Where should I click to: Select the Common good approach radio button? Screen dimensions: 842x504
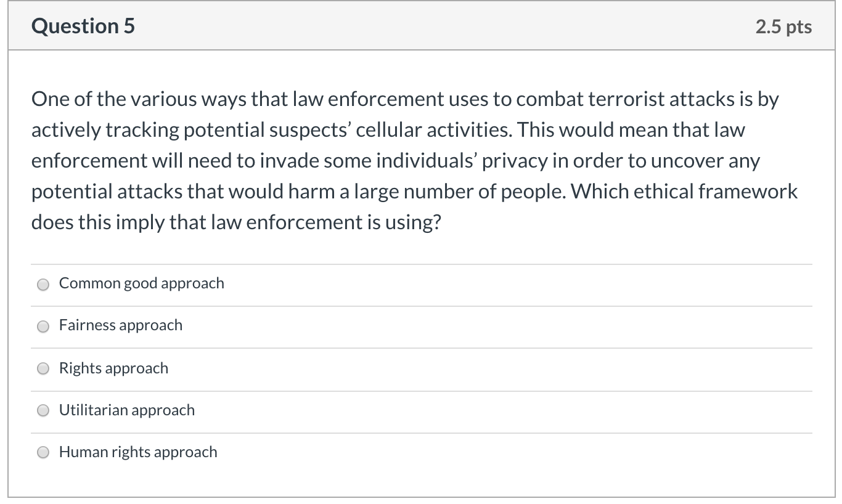pyautogui.click(x=43, y=285)
